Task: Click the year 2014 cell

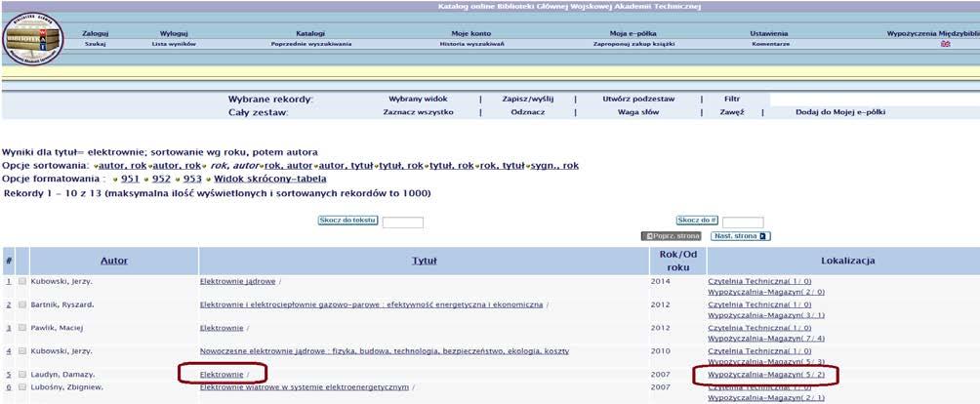Action: pos(660,282)
